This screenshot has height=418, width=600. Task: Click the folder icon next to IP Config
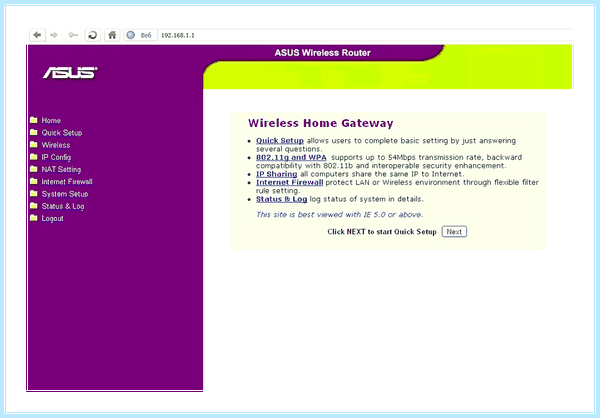tap(34, 157)
